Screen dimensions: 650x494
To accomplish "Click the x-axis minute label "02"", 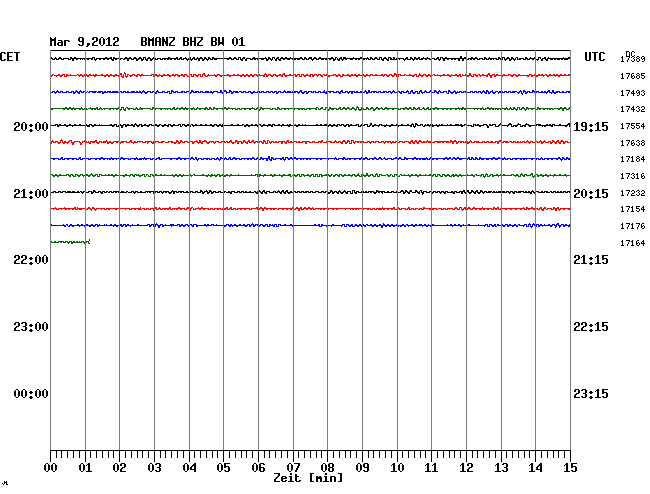I will pyautogui.click(x=119, y=468).
